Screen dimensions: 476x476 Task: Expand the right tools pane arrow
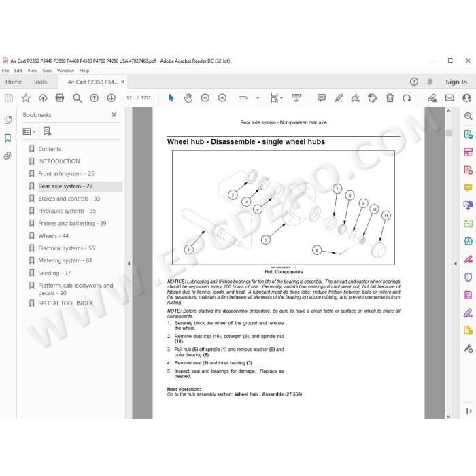[x=456, y=264]
